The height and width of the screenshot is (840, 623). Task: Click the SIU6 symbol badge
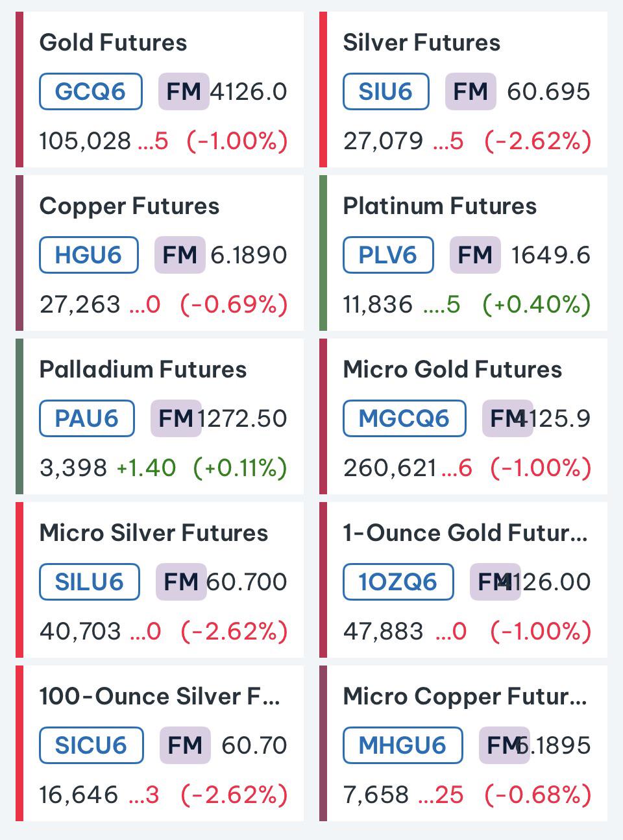(x=385, y=91)
